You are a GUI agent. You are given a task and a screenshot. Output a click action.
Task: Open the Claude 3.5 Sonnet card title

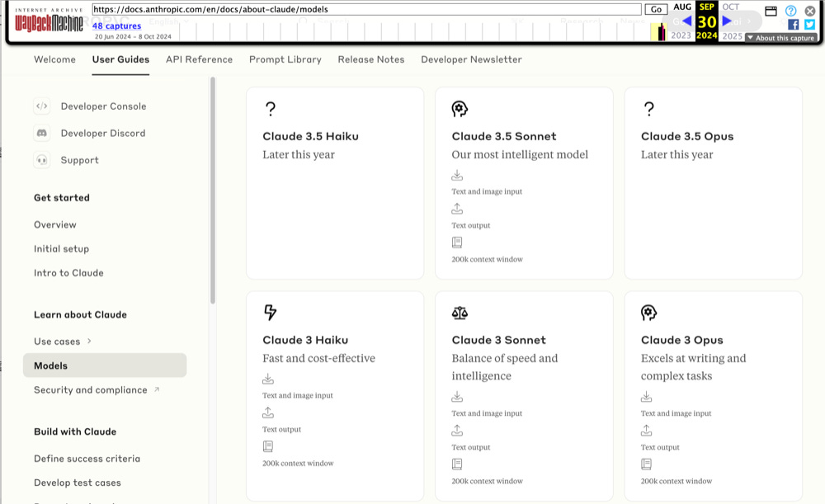tap(504, 136)
